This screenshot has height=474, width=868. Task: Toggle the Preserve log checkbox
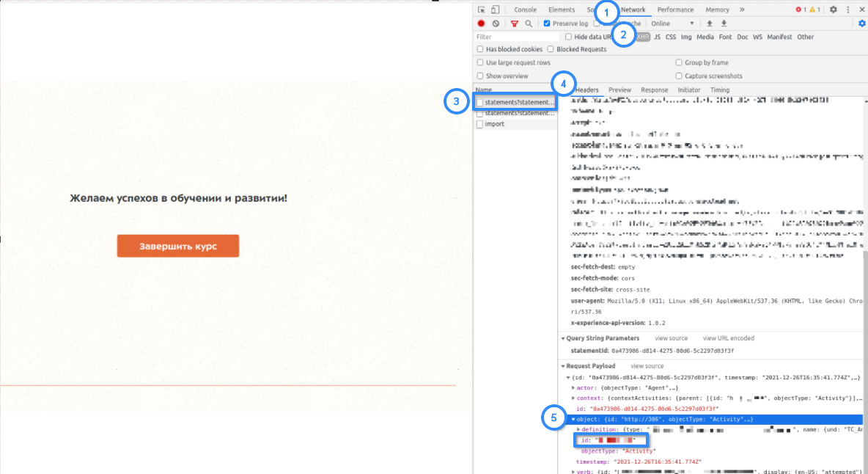(547, 23)
